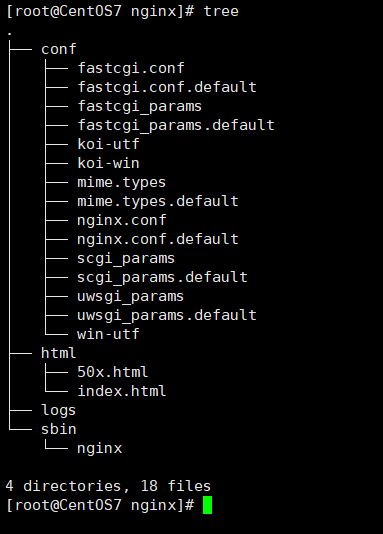
Task: Select the koi-utf file entry
Action: tap(108, 144)
